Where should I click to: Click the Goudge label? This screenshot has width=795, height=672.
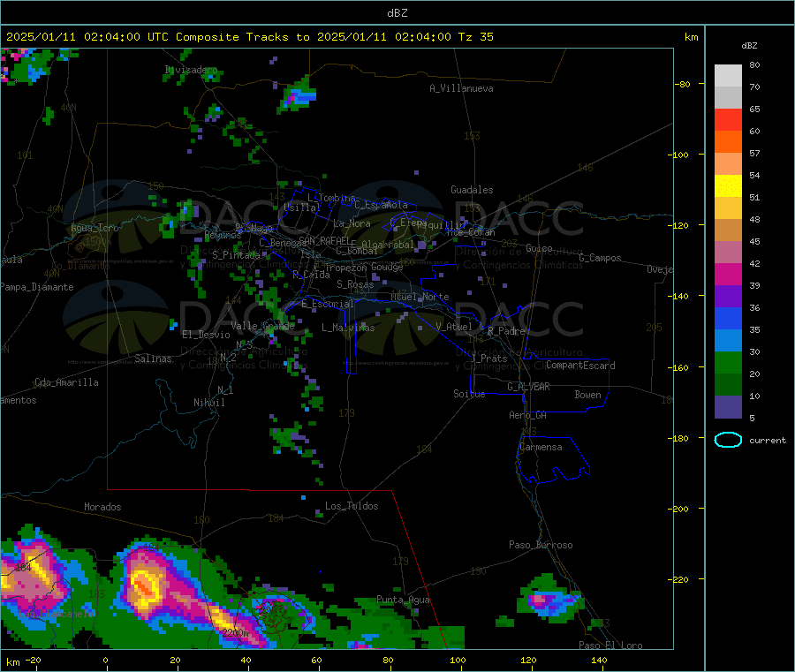pos(387,267)
